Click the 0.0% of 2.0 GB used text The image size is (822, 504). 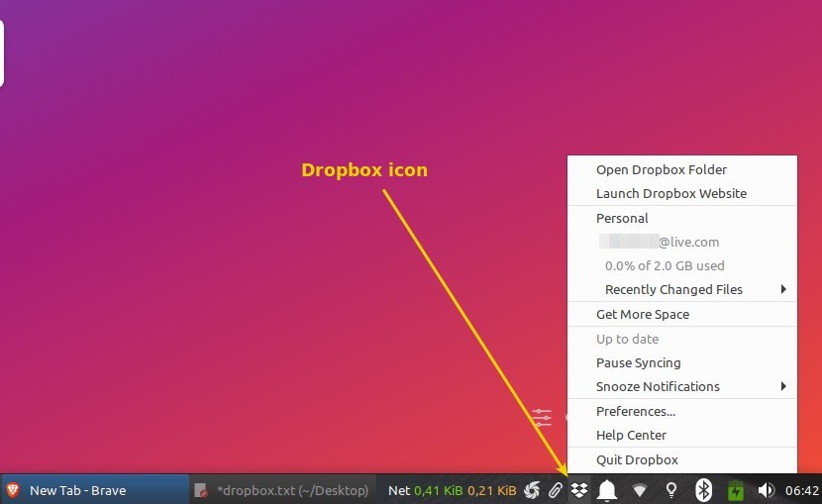[x=665, y=265]
